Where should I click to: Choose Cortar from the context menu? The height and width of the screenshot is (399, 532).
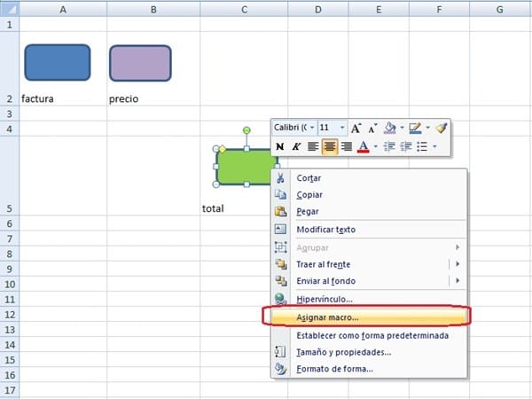point(369,178)
